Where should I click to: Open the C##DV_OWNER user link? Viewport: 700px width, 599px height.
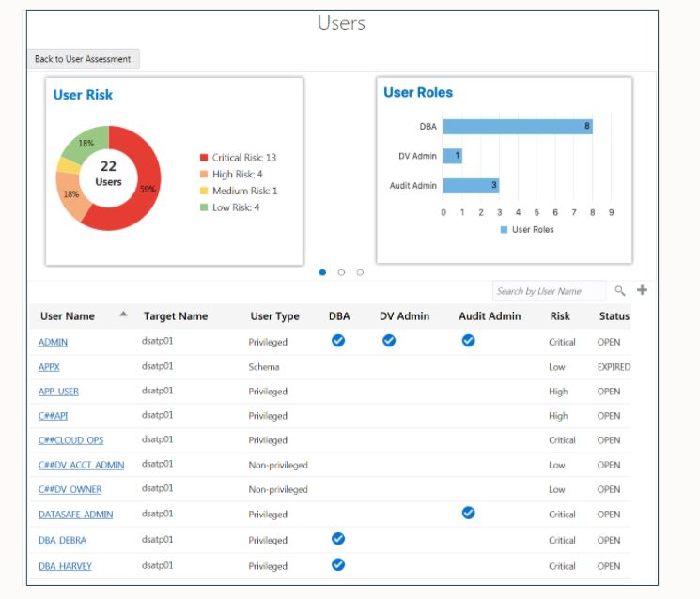point(70,490)
